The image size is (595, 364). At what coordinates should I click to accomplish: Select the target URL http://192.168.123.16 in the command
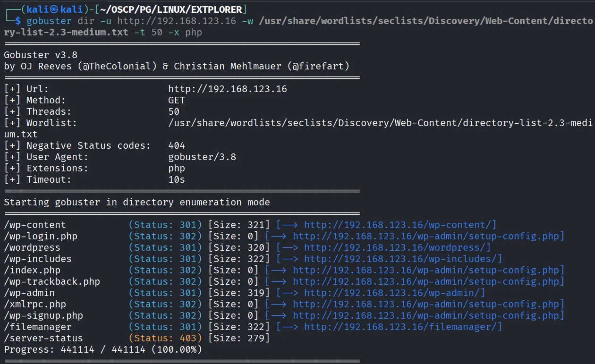coord(177,21)
